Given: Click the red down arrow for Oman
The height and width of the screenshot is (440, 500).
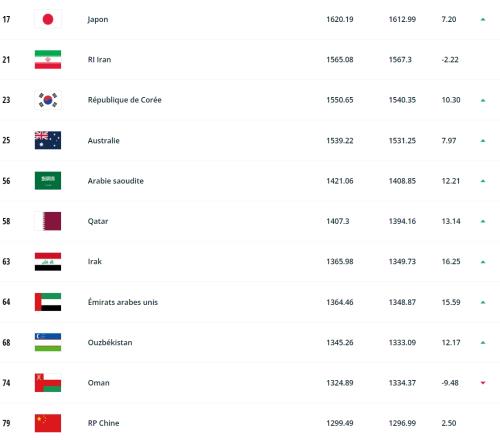Looking at the screenshot, I should click(483, 383).
